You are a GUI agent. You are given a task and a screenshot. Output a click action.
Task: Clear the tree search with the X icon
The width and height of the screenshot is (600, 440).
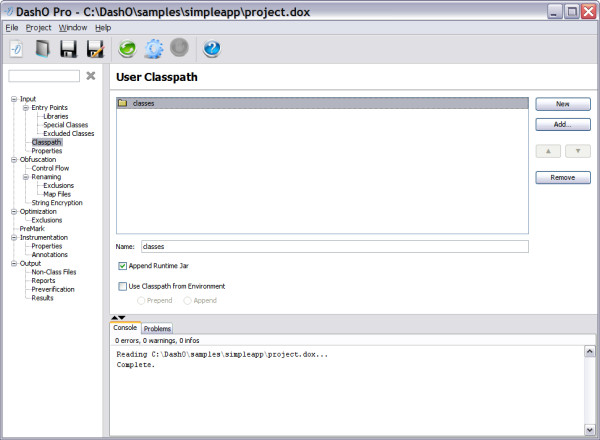pyautogui.click(x=91, y=76)
